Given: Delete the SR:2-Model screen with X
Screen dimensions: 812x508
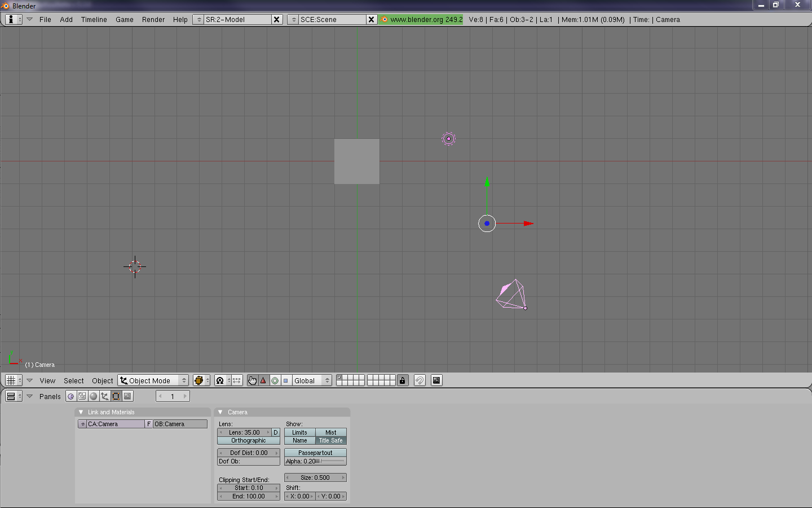Looking at the screenshot, I should pos(276,19).
